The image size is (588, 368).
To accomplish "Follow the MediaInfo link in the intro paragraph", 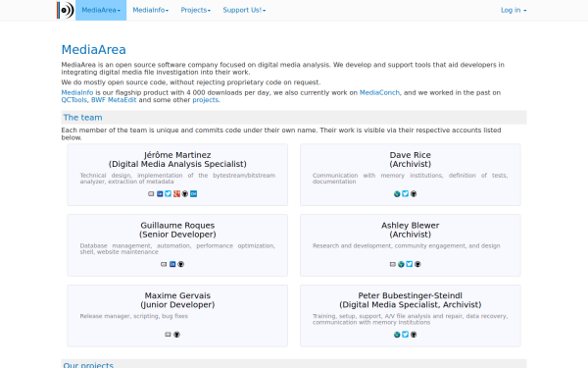I will pos(77,93).
